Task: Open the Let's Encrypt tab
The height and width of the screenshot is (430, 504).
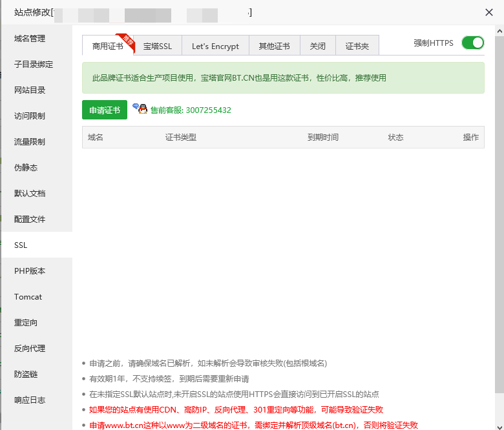Action: (215, 46)
